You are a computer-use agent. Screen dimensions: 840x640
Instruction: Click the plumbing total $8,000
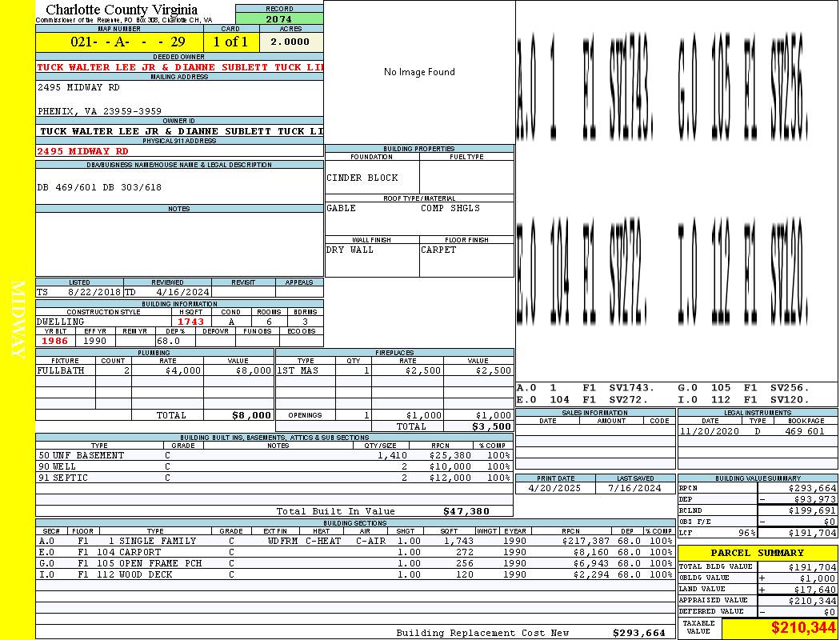(x=251, y=415)
